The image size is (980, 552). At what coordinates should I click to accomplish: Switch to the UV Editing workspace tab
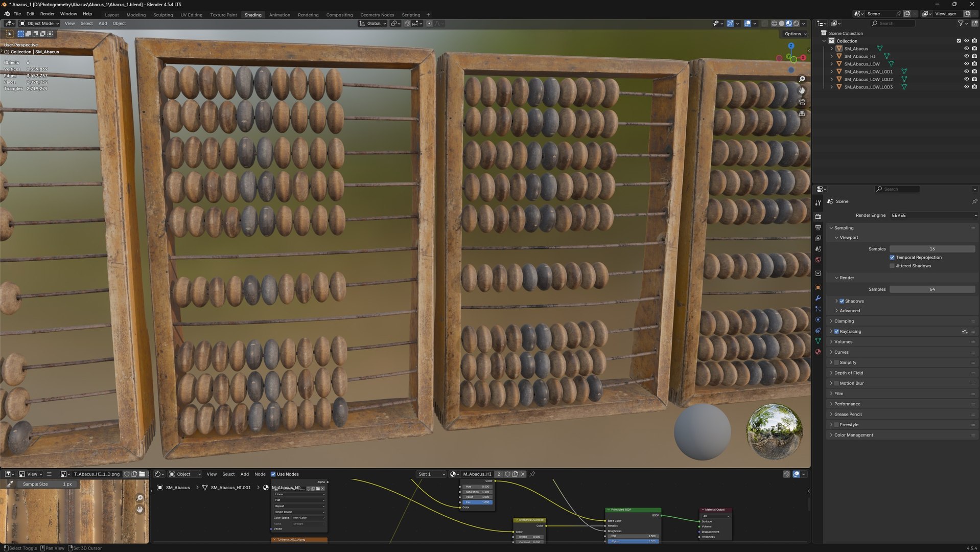click(x=191, y=15)
